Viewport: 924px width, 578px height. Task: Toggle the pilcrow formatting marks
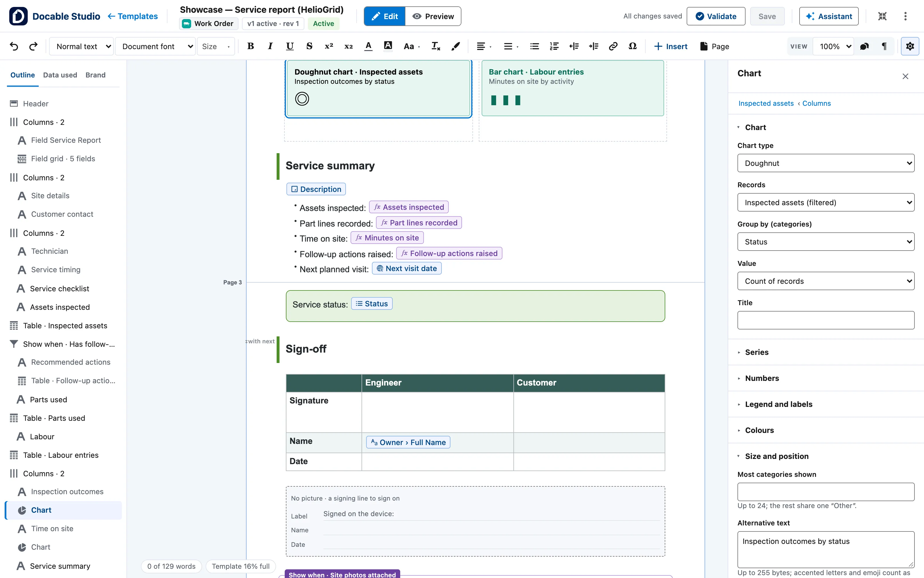[884, 46]
